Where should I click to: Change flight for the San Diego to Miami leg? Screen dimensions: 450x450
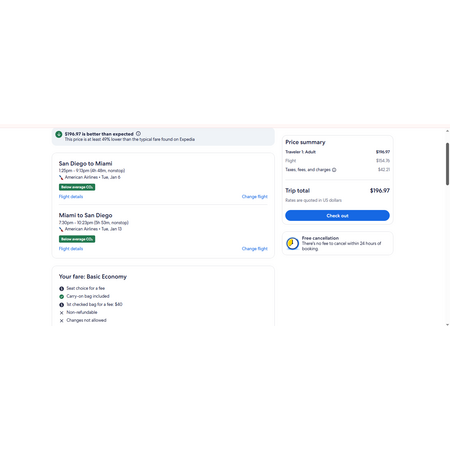255,197
